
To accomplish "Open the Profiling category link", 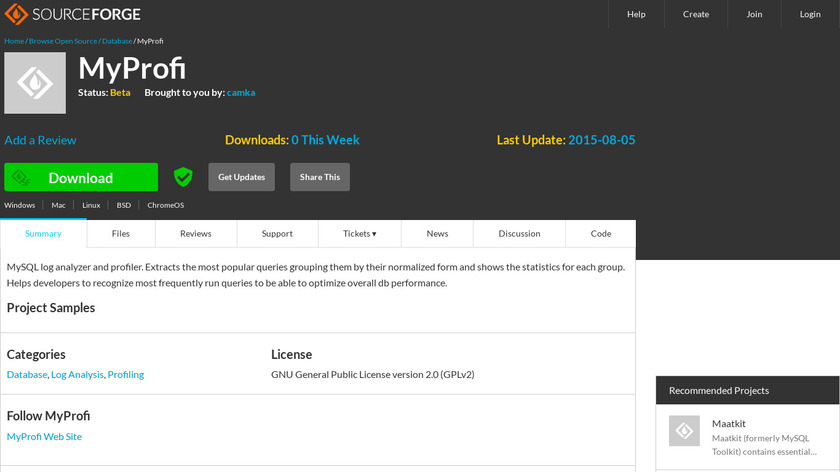I will (x=125, y=374).
